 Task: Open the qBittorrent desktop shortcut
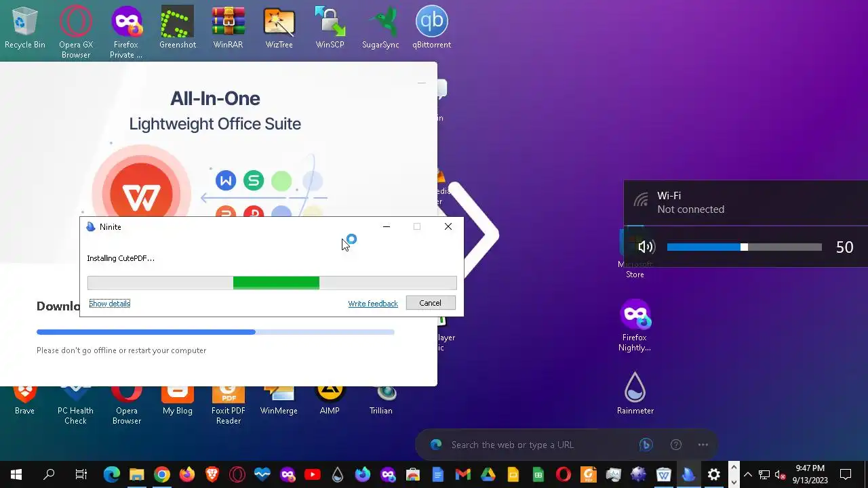pyautogui.click(x=432, y=27)
